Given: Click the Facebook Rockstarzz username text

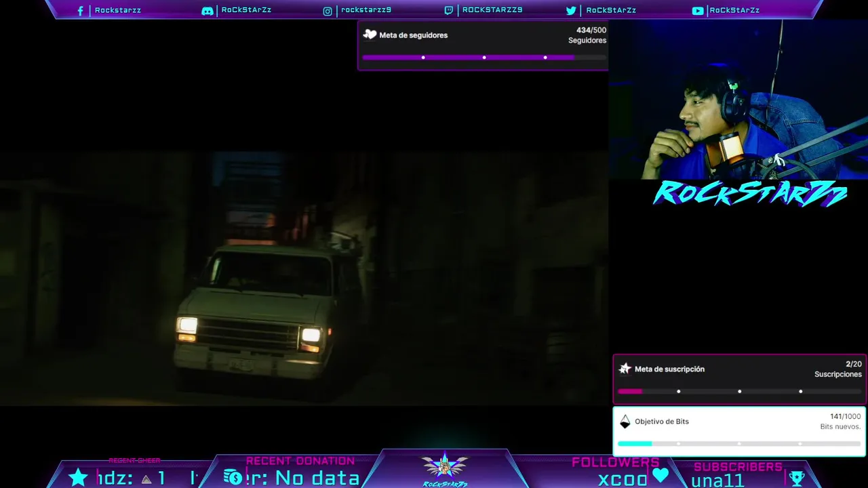Looking at the screenshot, I should pyautogui.click(x=118, y=11).
